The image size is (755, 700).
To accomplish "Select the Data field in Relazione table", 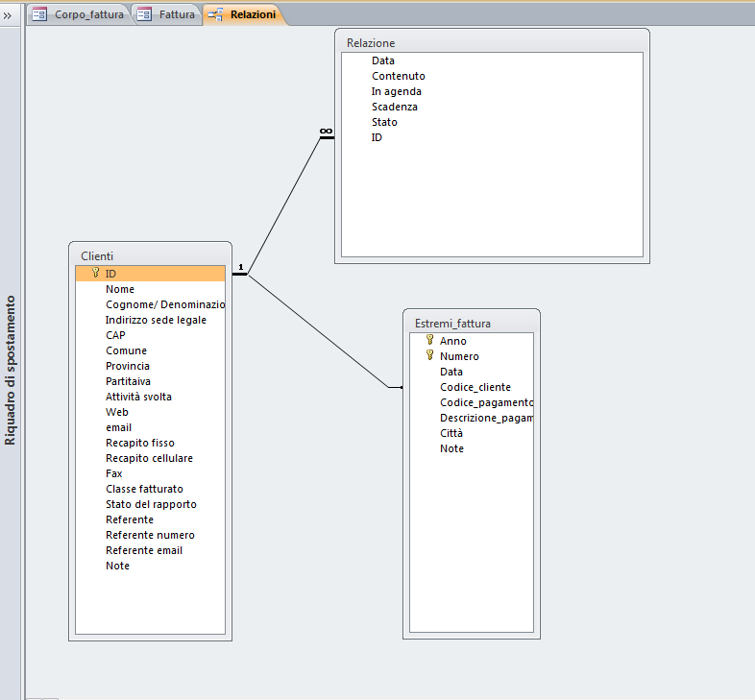I will 492,60.
